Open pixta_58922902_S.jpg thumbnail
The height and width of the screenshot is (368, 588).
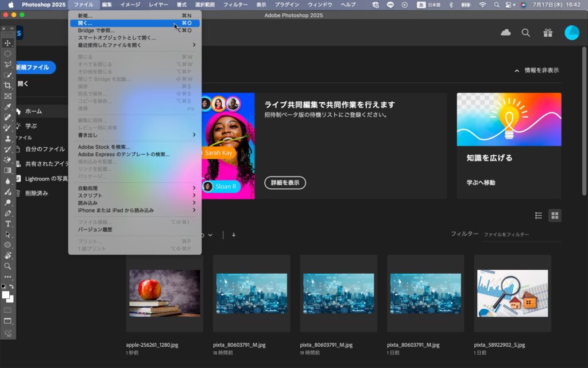point(512,293)
